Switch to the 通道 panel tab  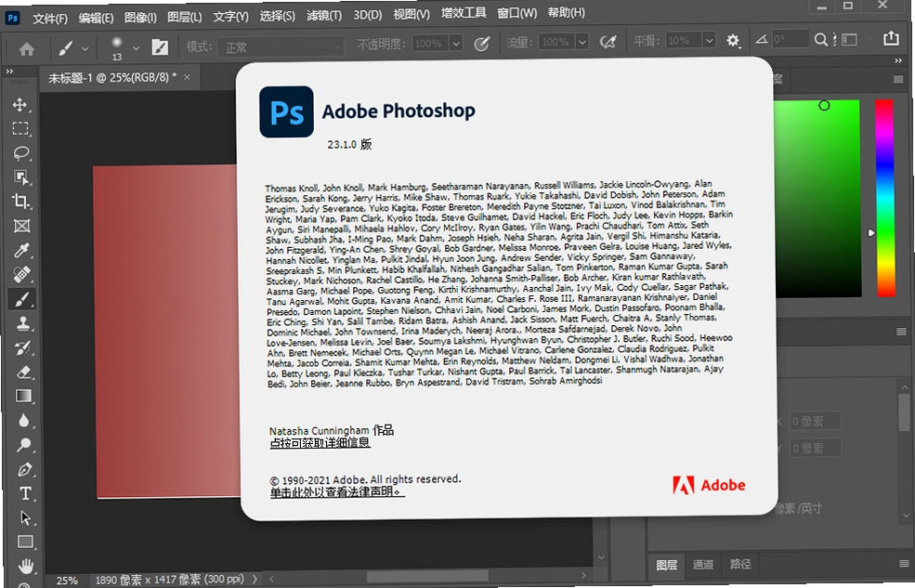pos(702,564)
